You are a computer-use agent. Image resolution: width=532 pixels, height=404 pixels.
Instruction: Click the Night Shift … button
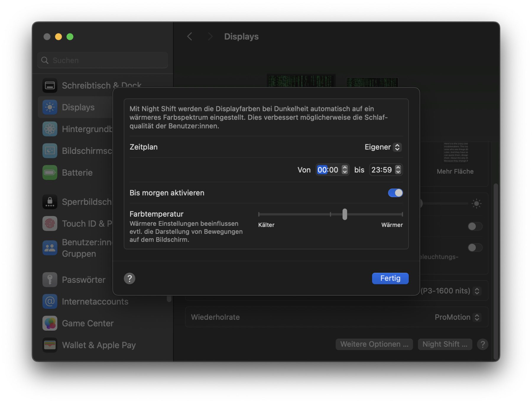pyautogui.click(x=445, y=344)
